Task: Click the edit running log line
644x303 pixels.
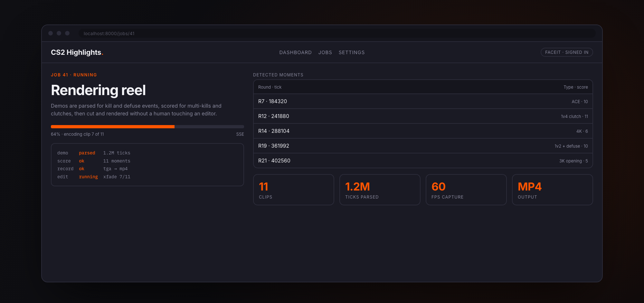Action: pos(94,177)
